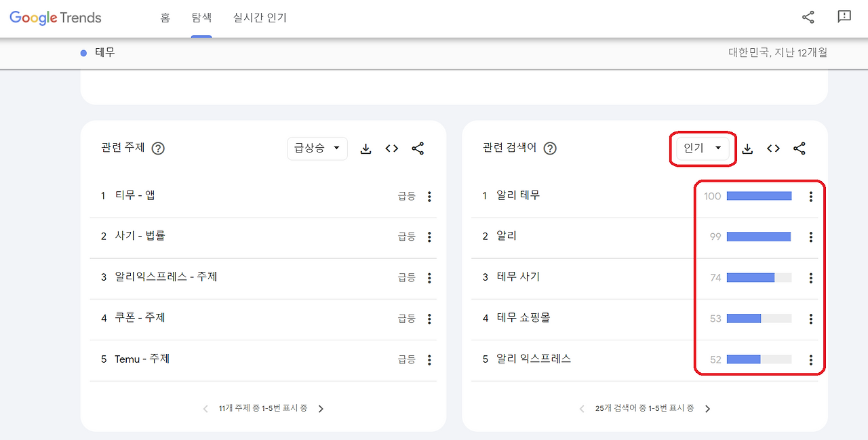Open the 홈 menu item
Screen dimensions: 868x440
click(x=165, y=18)
